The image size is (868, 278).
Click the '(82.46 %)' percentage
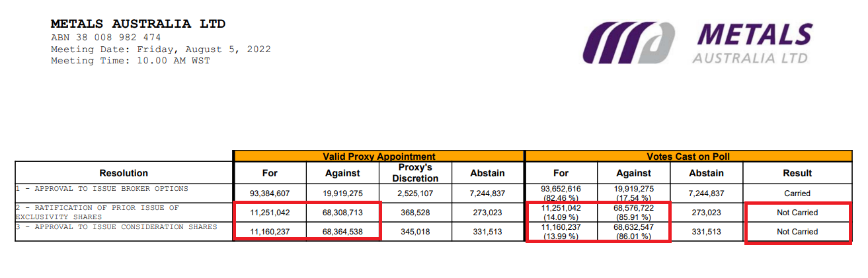pos(561,197)
